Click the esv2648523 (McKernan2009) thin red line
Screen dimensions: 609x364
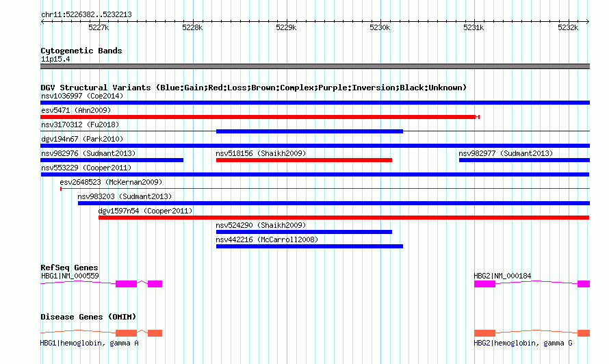click(325, 189)
